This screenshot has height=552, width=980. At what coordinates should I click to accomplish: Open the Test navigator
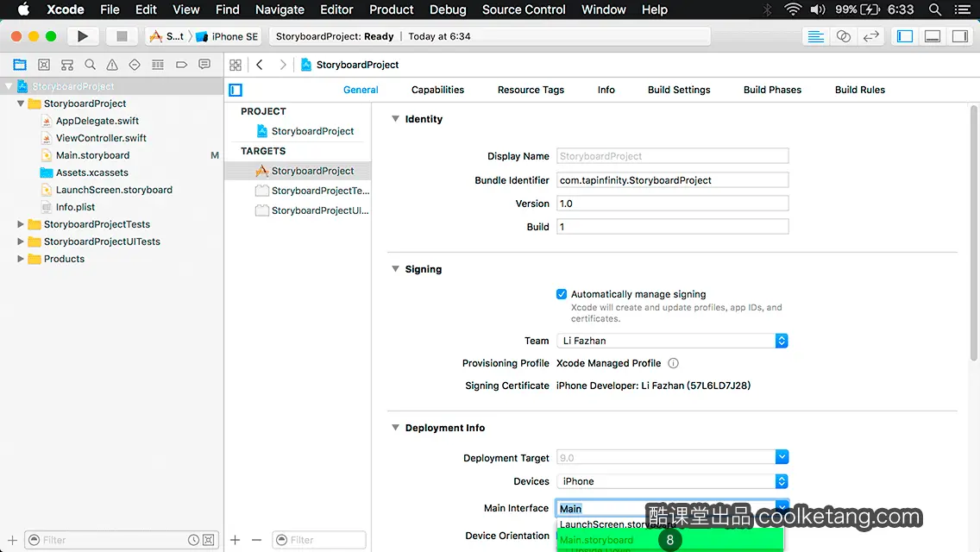(135, 65)
